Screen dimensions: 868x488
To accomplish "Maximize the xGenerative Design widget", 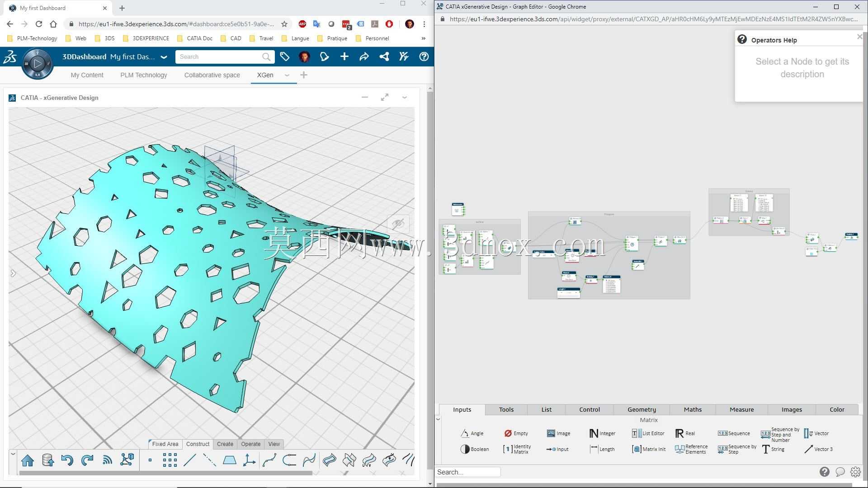I will coord(385,97).
